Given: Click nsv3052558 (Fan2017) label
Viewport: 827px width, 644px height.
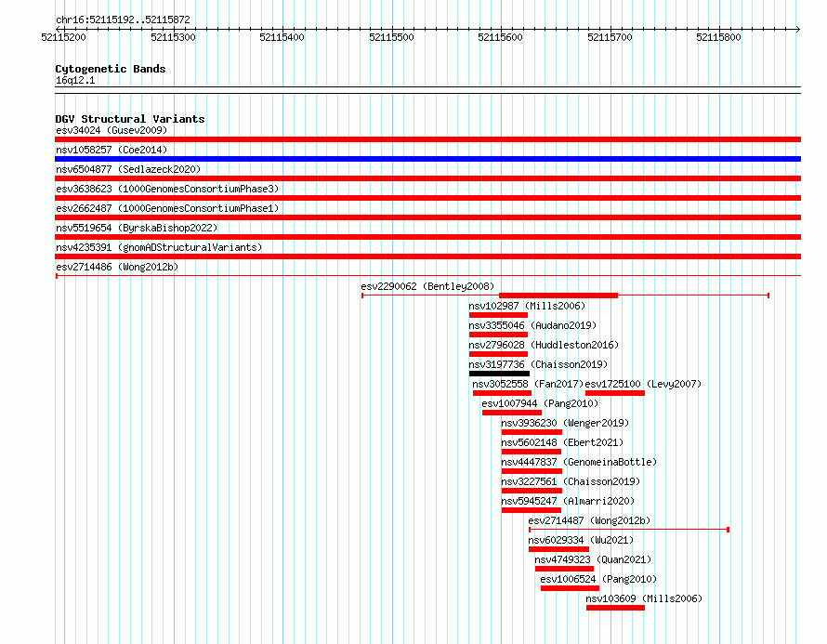Looking at the screenshot, I should 528,384.
